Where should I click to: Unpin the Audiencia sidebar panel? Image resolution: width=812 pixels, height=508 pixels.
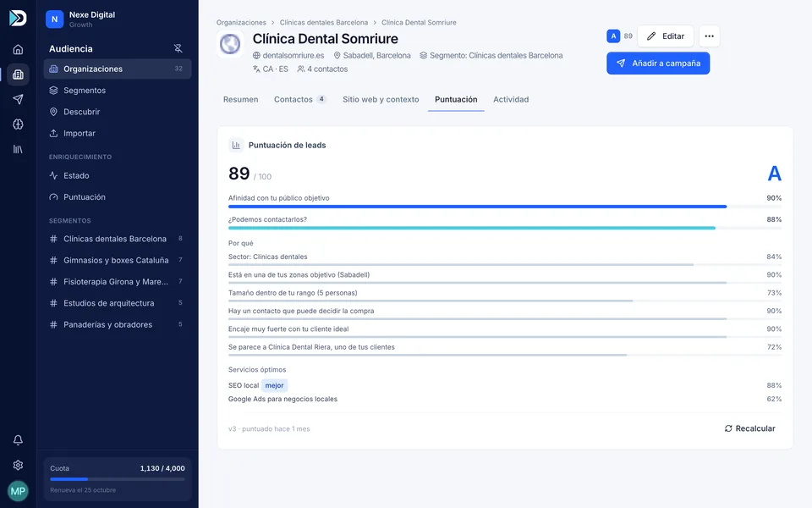click(178, 49)
